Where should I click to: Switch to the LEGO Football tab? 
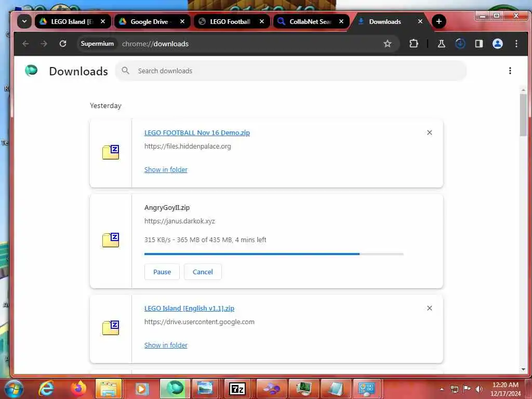(232, 21)
